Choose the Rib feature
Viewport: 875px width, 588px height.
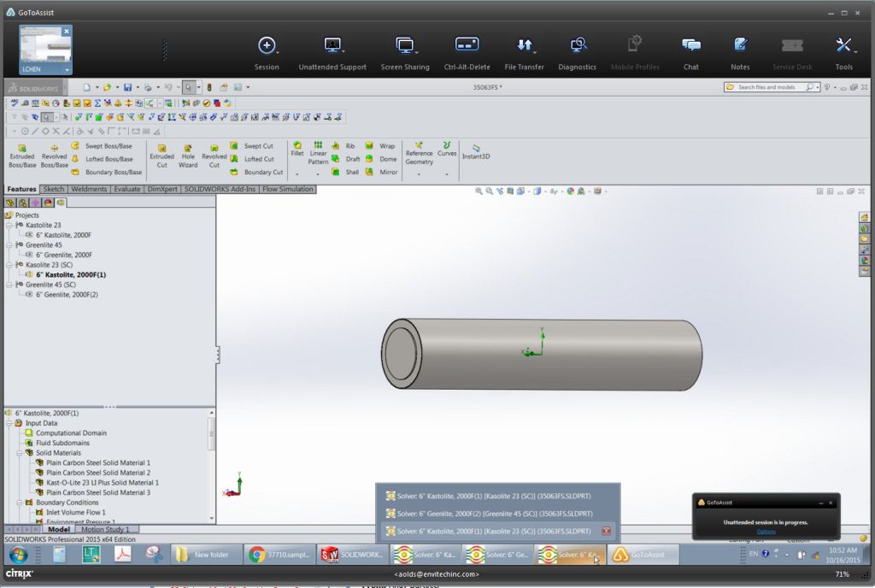(x=344, y=146)
